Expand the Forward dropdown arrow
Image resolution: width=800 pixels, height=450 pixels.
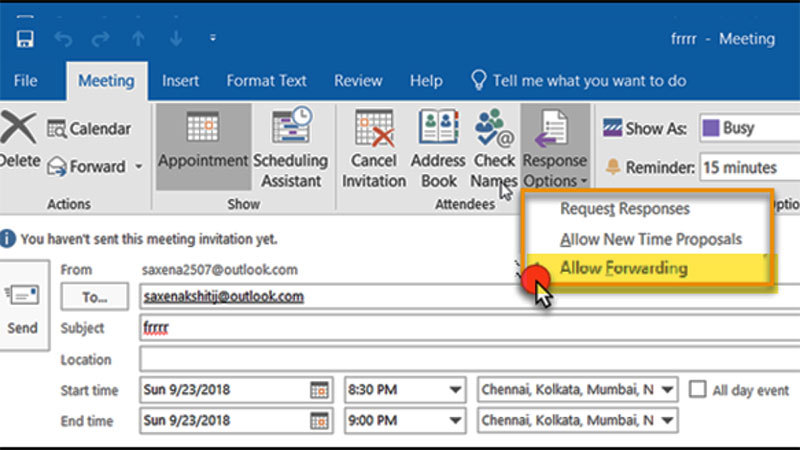coord(139,166)
